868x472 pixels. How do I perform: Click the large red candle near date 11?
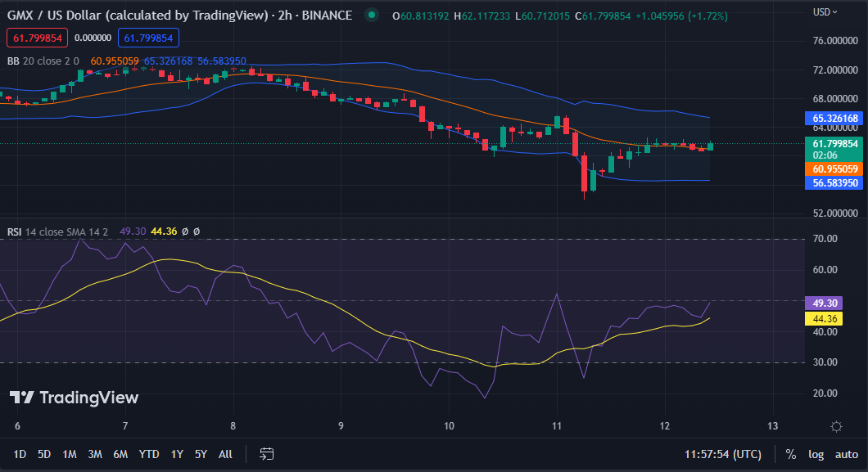[x=584, y=172]
